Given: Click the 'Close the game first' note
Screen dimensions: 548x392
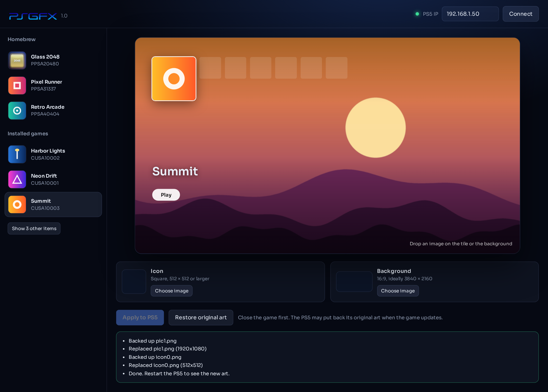Looking at the screenshot, I should pyautogui.click(x=340, y=318).
